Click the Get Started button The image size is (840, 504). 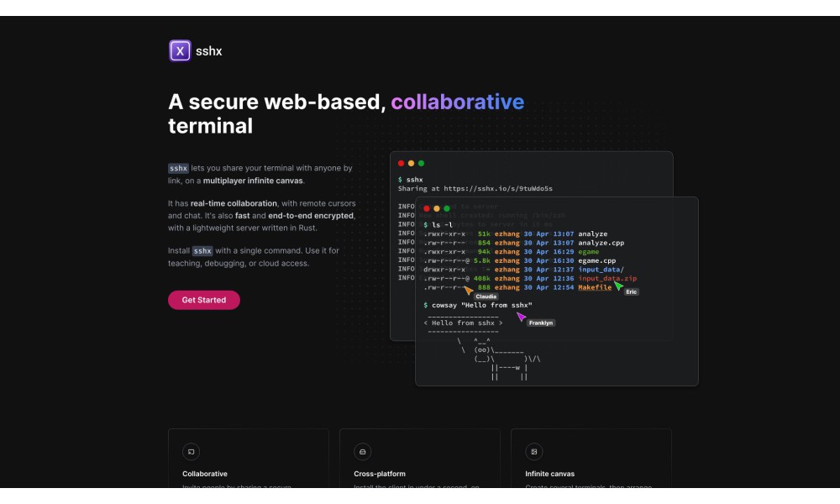tap(203, 300)
